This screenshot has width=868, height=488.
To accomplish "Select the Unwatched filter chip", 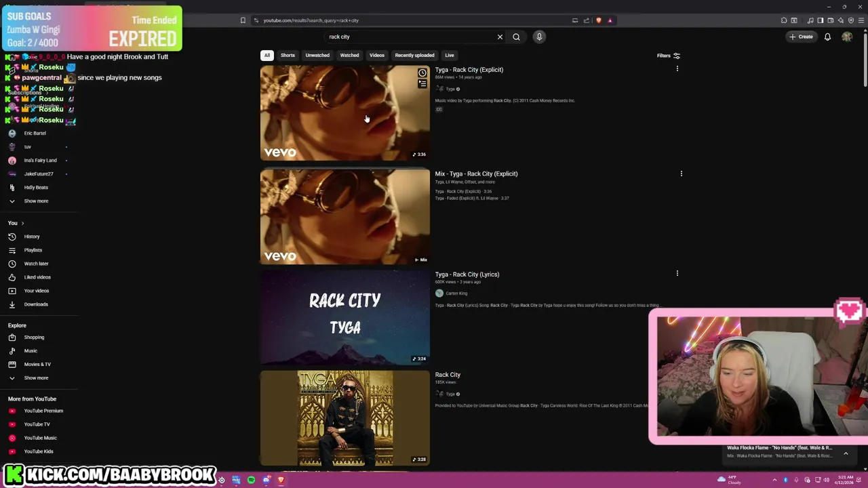I will click(x=317, y=55).
